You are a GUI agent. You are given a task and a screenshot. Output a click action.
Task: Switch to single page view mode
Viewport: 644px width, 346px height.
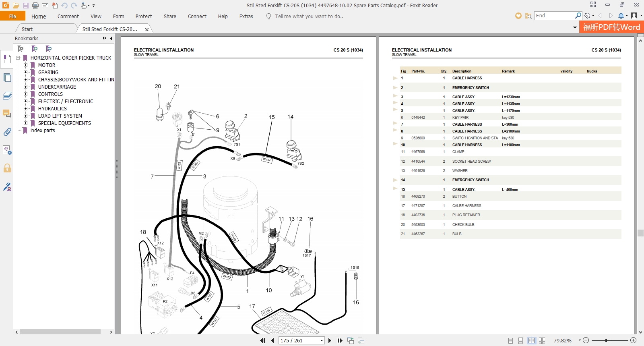click(510, 340)
